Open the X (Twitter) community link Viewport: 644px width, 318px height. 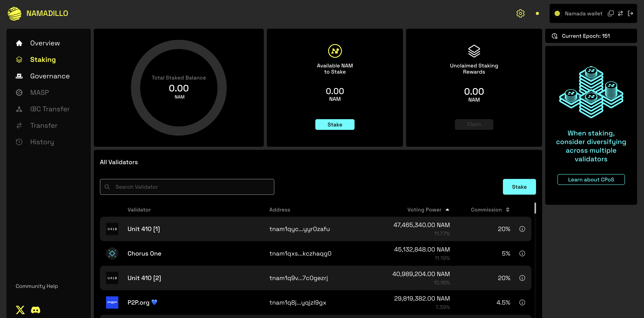pyautogui.click(x=20, y=310)
